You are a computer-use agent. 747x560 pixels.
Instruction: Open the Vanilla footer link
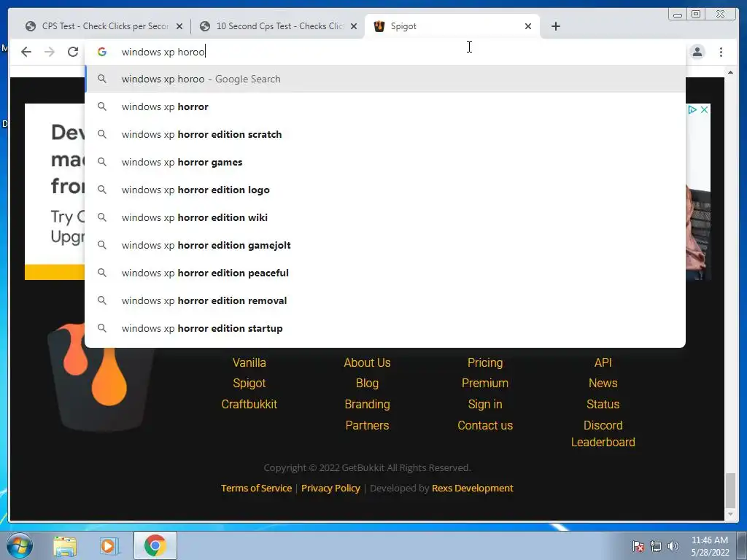[249, 362]
